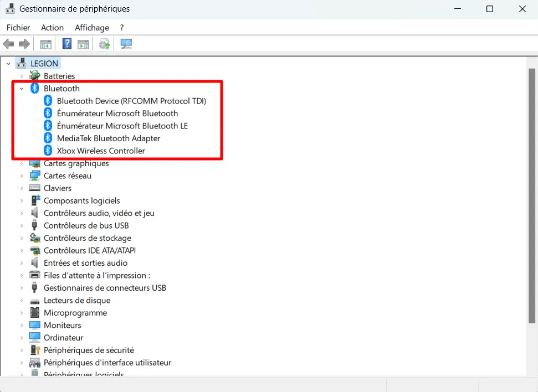The image size is (538, 392).
Task: Select Périphériques d'interface utilisateur
Action: (x=107, y=363)
